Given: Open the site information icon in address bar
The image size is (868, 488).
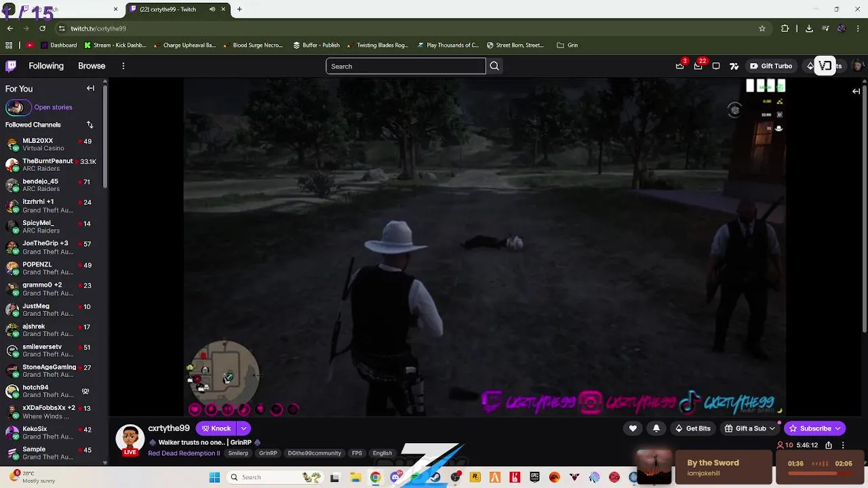Looking at the screenshot, I should click(x=62, y=28).
